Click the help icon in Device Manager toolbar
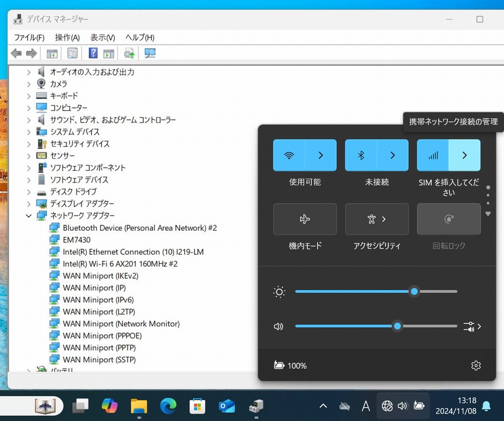504x421 pixels. 93,53
